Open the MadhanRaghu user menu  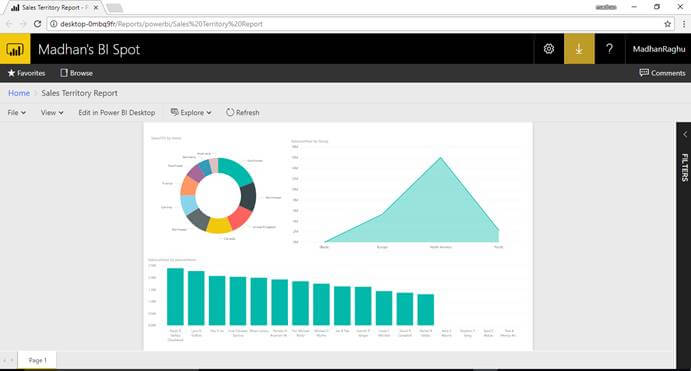(659, 49)
